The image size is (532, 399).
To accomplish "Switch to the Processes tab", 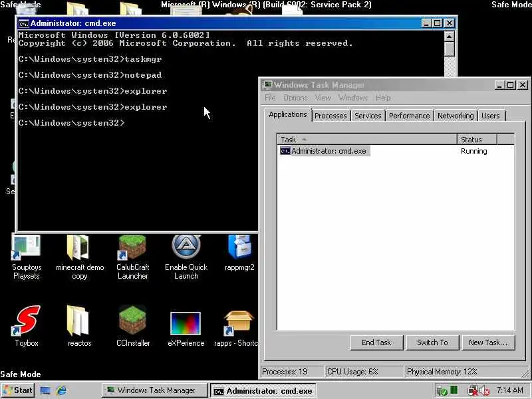I will point(331,116).
